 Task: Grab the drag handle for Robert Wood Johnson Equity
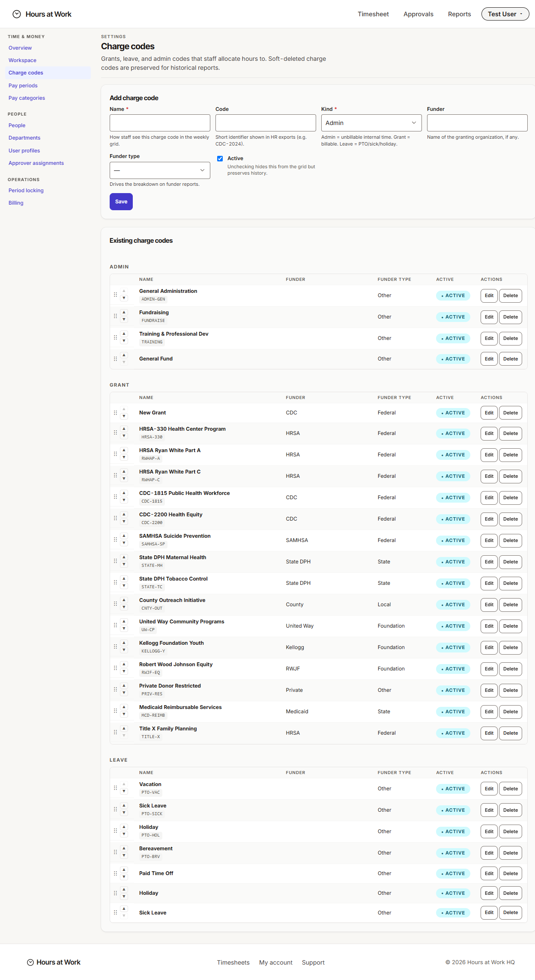tap(115, 668)
